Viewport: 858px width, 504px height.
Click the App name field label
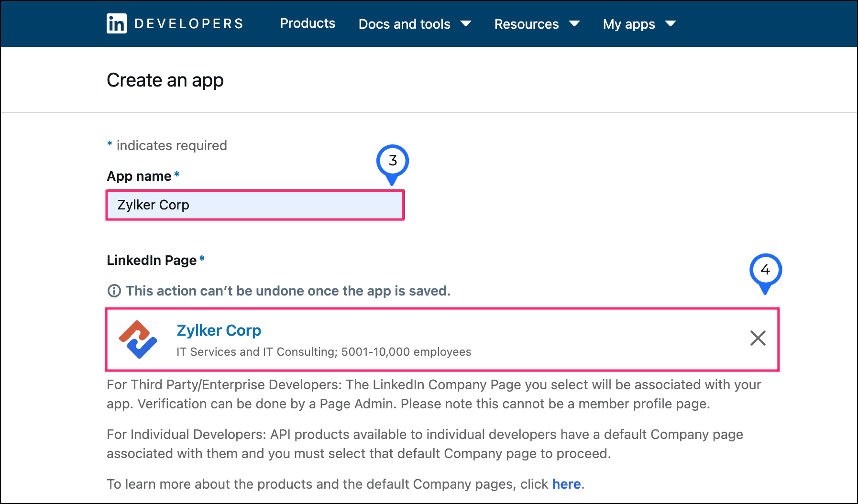pyautogui.click(x=139, y=176)
